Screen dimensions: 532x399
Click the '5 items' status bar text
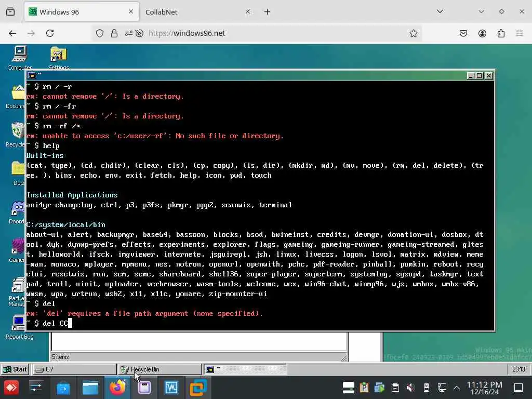coord(60,357)
